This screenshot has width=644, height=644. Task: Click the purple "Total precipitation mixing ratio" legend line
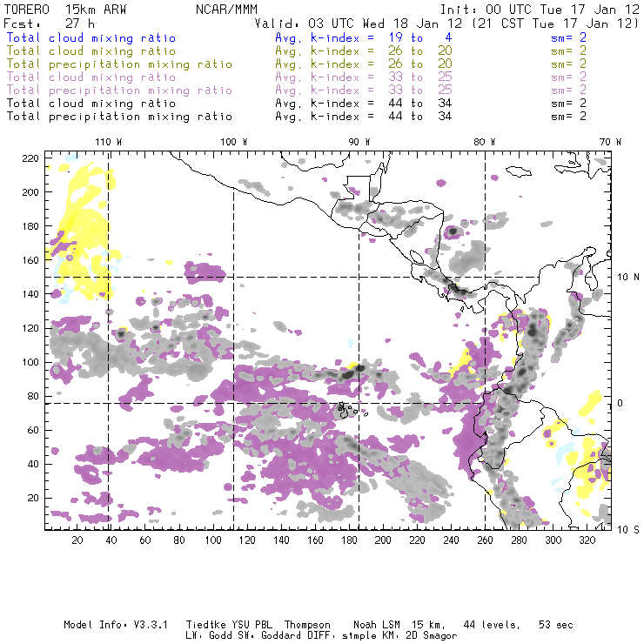[119, 91]
